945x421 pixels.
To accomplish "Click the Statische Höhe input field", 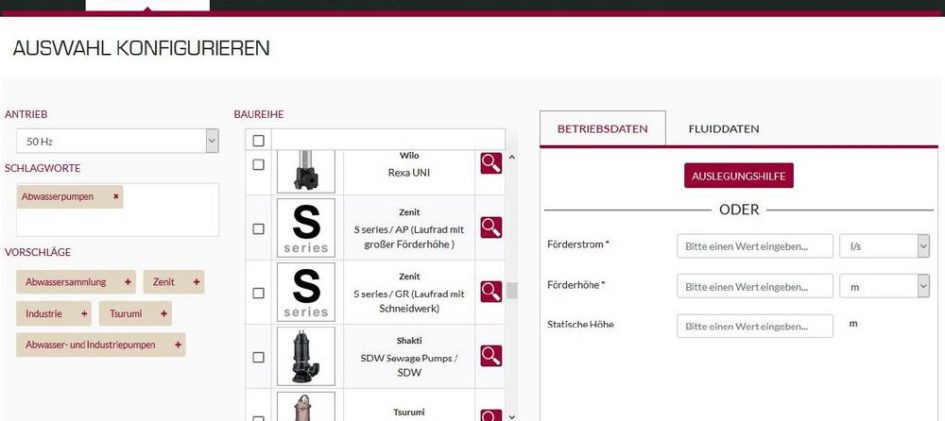I will [x=754, y=326].
